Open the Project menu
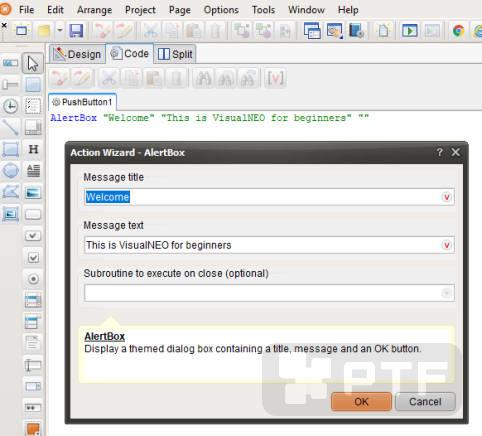The height and width of the screenshot is (436, 482). point(140,10)
